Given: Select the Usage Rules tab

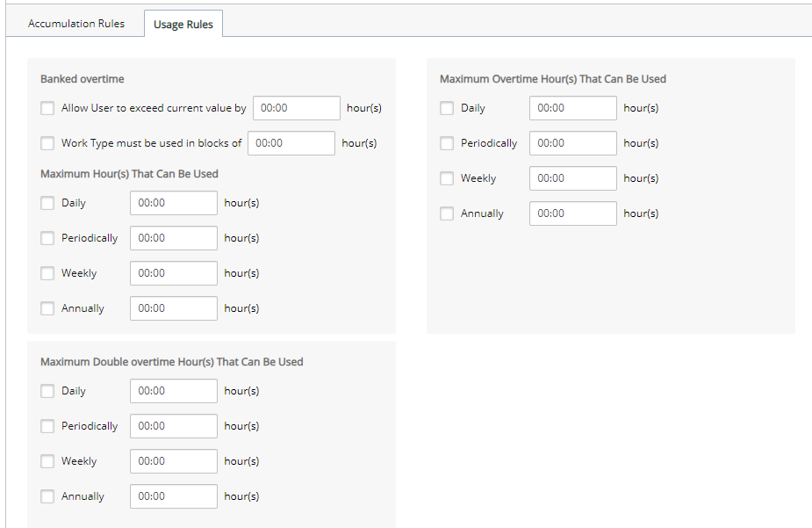Looking at the screenshot, I should 183,25.
